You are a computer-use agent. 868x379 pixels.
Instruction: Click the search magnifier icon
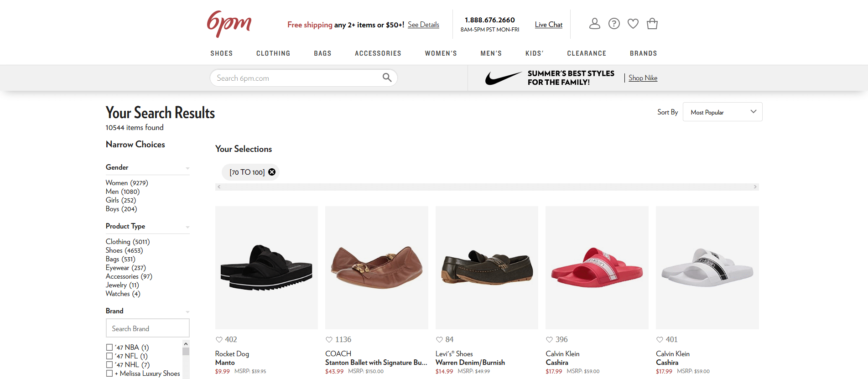click(387, 78)
